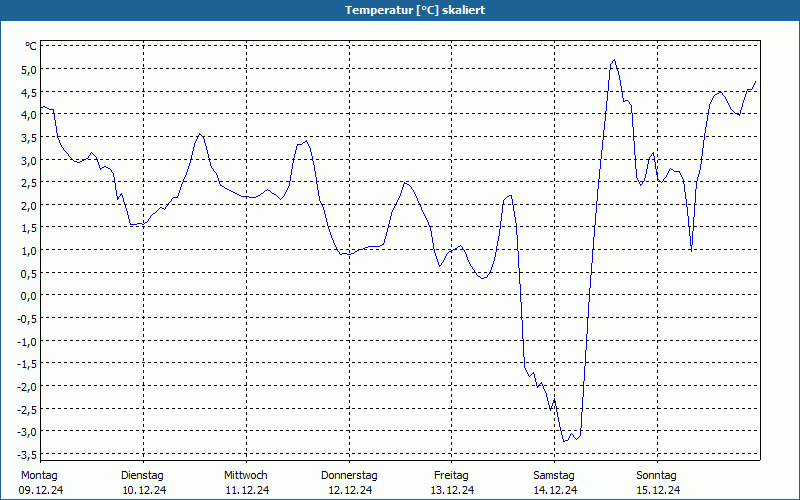Image resolution: width=800 pixels, height=500 pixels.
Task: Click the -1,5 y-axis label
Action: click(x=27, y=364)
